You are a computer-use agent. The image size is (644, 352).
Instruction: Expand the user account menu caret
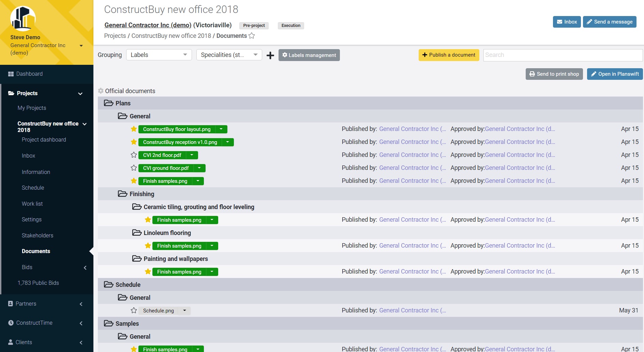click(x=81, y=46)
